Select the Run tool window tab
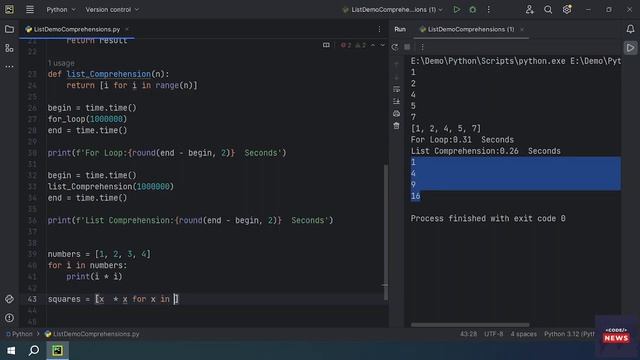This screenshot has width=640, height=360. 400,29
